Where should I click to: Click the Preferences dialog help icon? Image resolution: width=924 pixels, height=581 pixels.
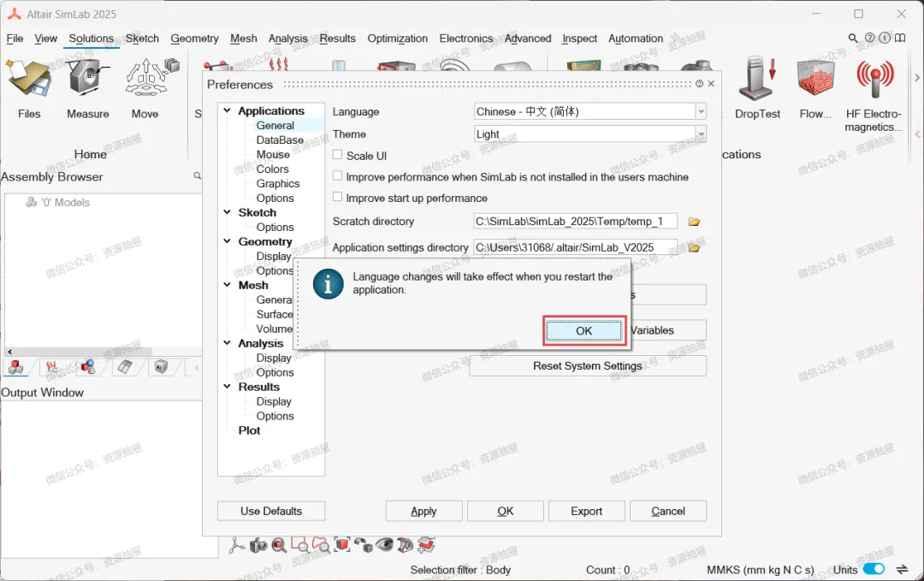699,84
